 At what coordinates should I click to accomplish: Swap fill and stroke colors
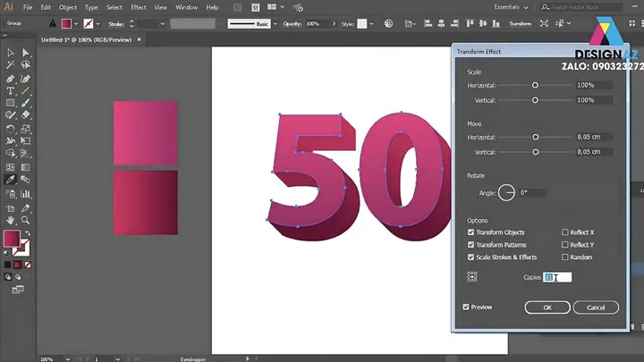(28, 233)
